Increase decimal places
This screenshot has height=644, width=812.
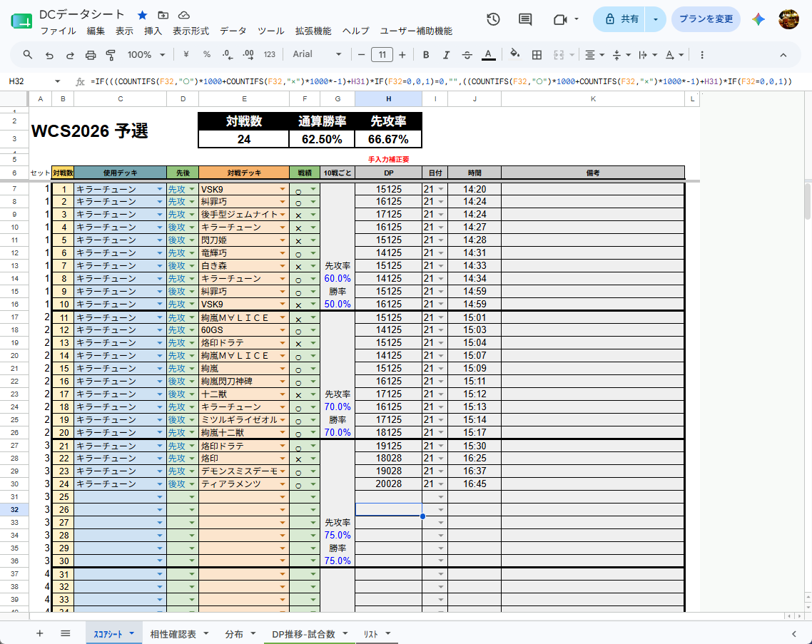248,54
